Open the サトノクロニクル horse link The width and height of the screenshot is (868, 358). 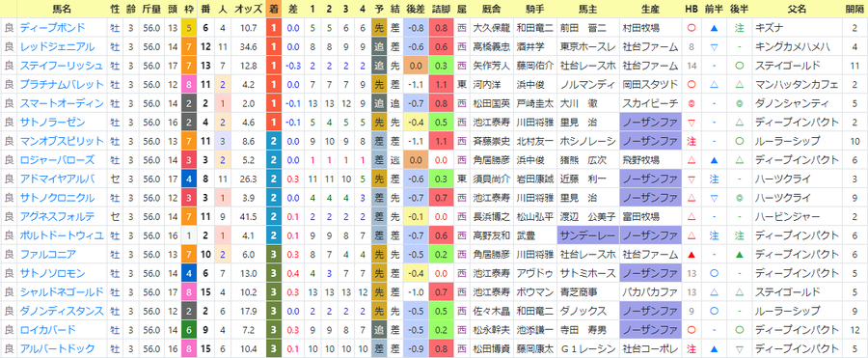click(x=57, y=197)
